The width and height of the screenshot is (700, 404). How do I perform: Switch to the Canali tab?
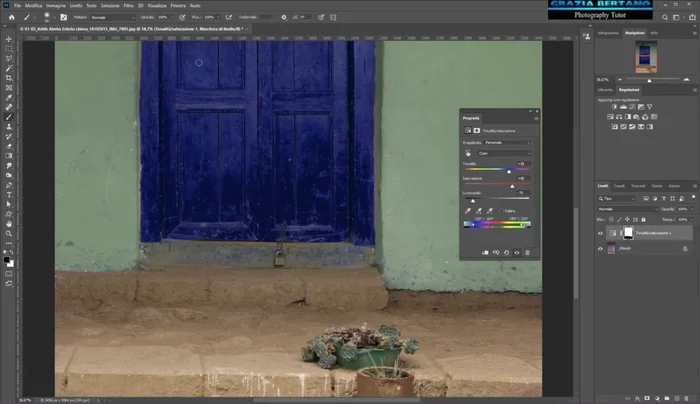click(x=619, y=186)
